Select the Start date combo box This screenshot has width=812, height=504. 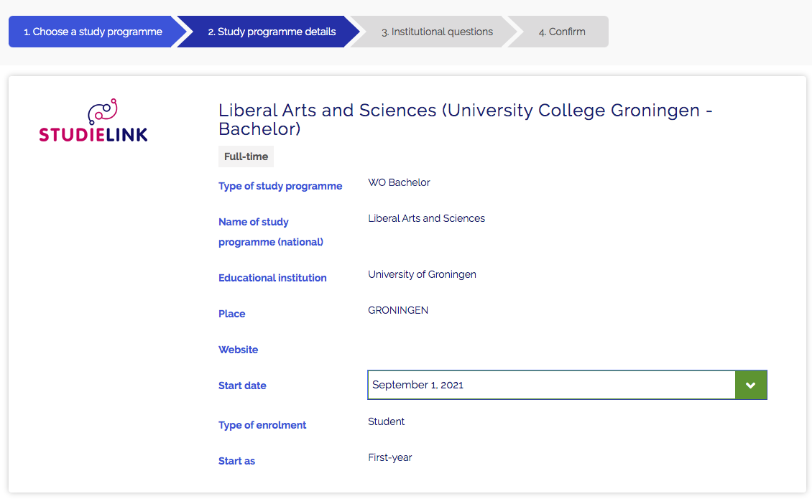[x=551, y=385]
